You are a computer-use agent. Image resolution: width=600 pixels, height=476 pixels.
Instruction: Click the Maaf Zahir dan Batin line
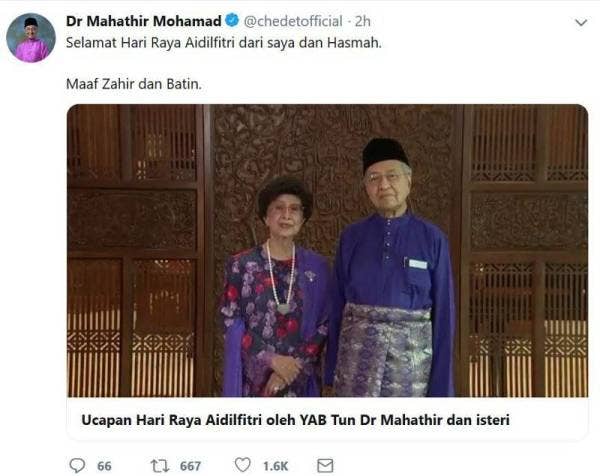tap(134, 83)
